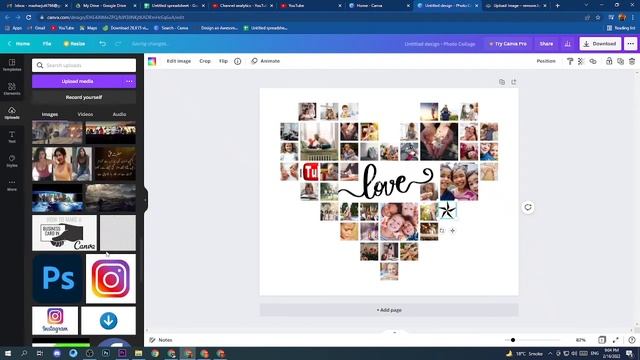Screen dimensions: 640x360
Task: Click the zoom slider handle
Action: (x=513, y=340)
